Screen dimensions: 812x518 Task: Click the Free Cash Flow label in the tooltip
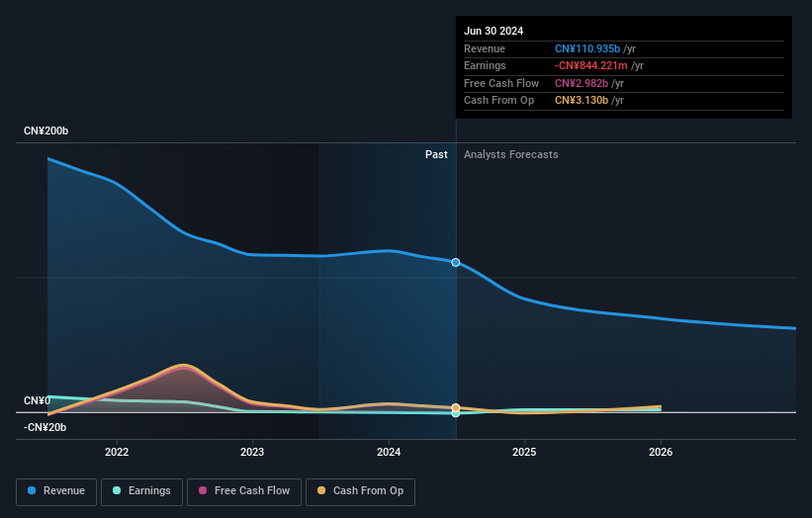click(501, 83)
